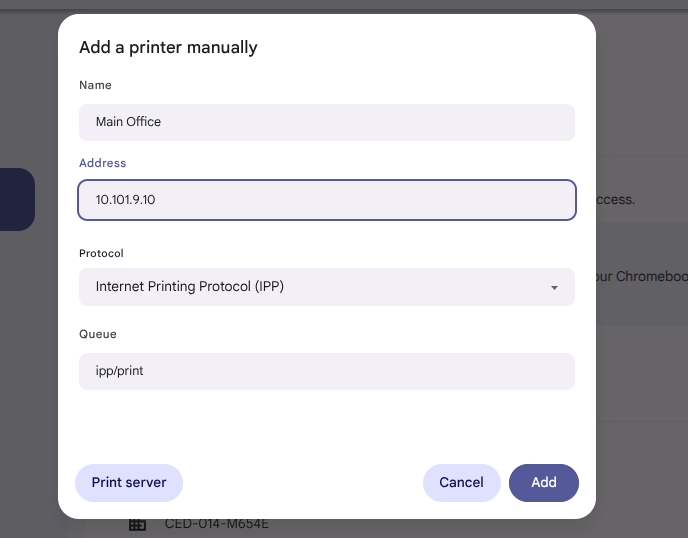
Task: Select the dark highlighted sidebar item at left
Action: point(17,199)
